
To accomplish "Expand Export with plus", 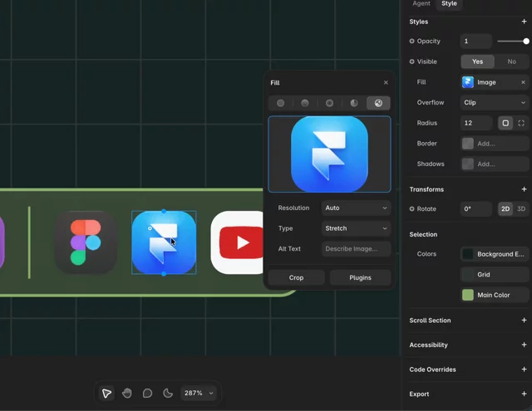I will 524,394.
